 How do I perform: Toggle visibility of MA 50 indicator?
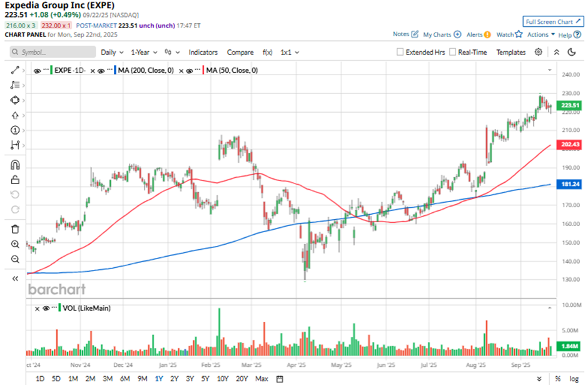click(190, 71)
